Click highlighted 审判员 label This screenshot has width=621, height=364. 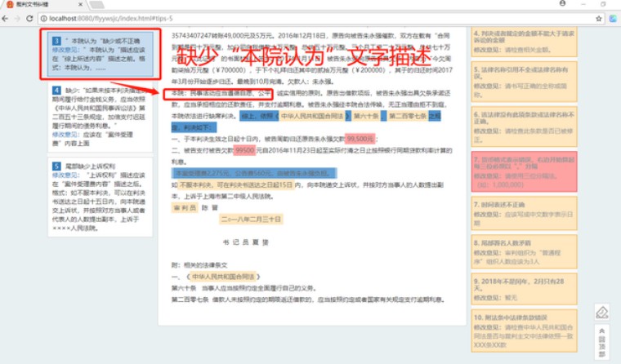coord(185,208)
